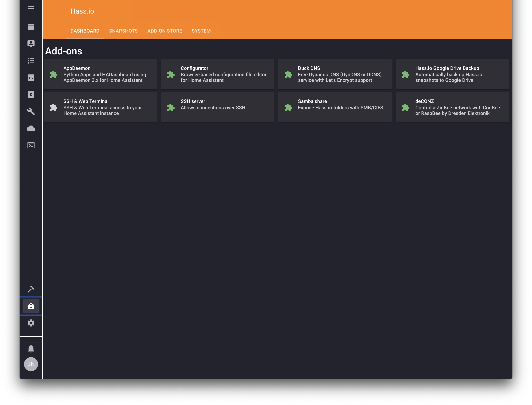The width and height of the screenshot is (532, 405).
Task: Open the Add-on Store tab
Action: (165, 31)
